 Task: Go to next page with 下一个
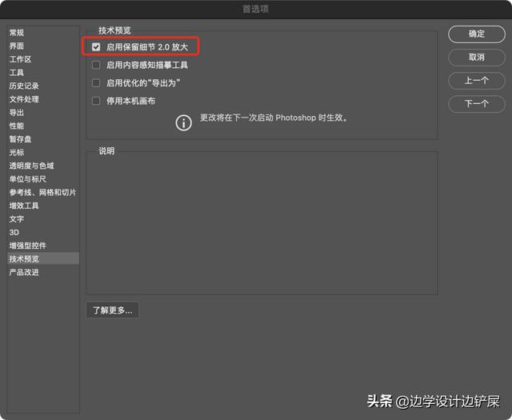click(x=477, y=104)
